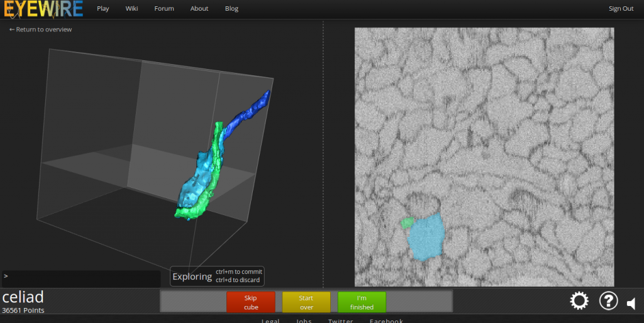644x323 pixels.
Task: Visit the Blog link
Action: pos(231,9)
